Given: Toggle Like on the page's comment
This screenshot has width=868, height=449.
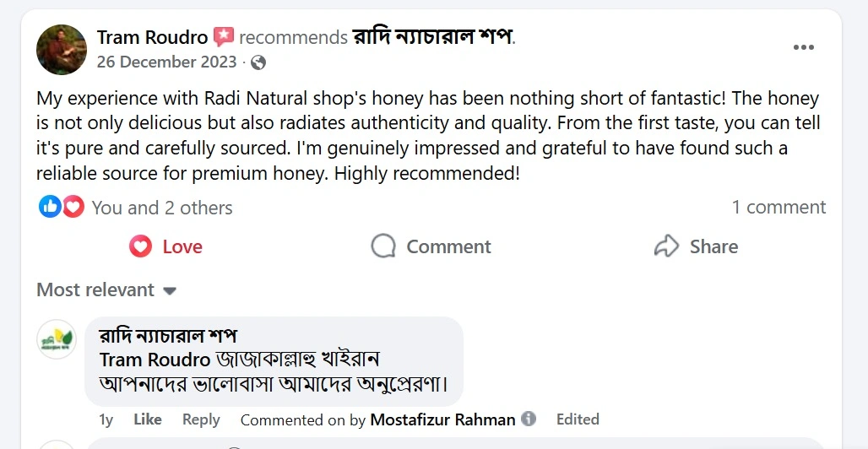Looking at the screenshot, I should pos(148,419).
